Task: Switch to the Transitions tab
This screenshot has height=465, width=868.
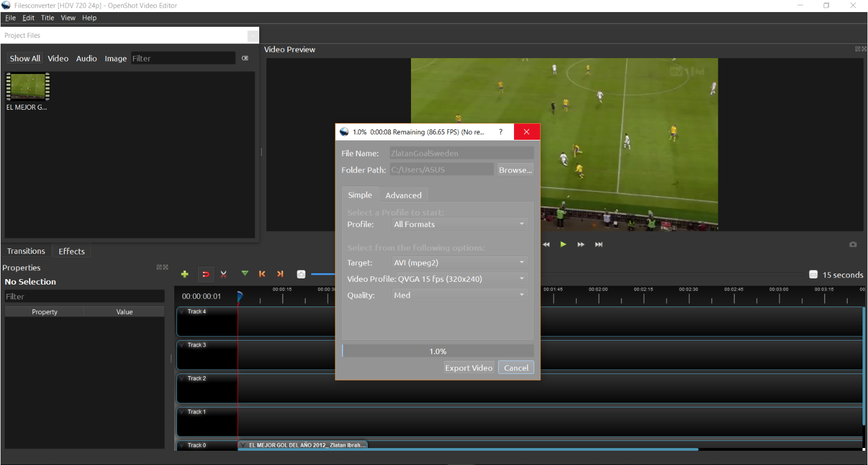Action: [x=26, y=251]
